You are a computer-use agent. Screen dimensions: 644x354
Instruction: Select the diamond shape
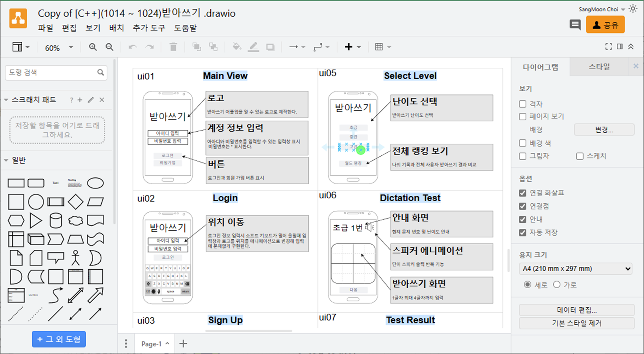coord(76,202)
